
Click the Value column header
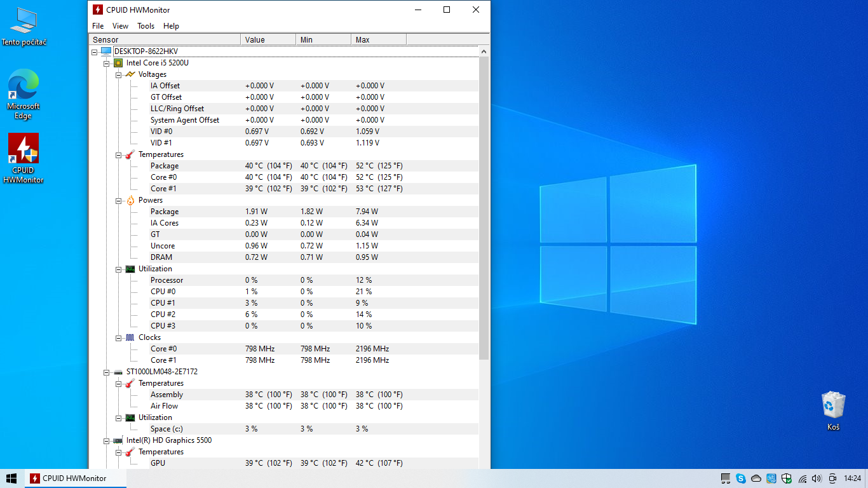coord(268,39)
